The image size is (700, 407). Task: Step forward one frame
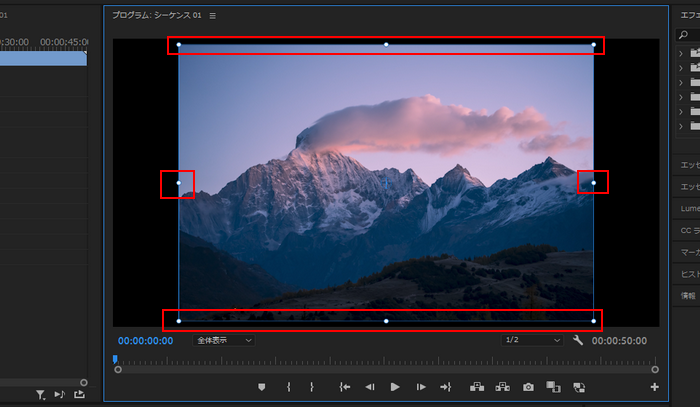[x=421, y=386]
